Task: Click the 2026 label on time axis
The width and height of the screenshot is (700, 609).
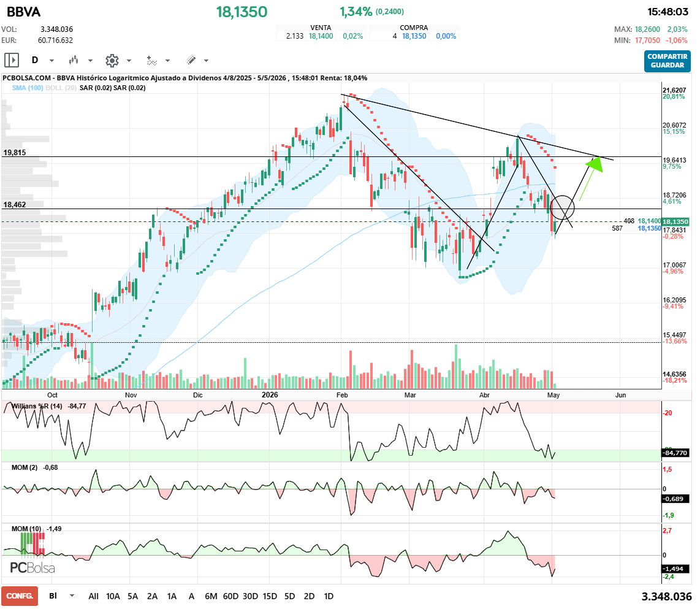Action: 270,395
